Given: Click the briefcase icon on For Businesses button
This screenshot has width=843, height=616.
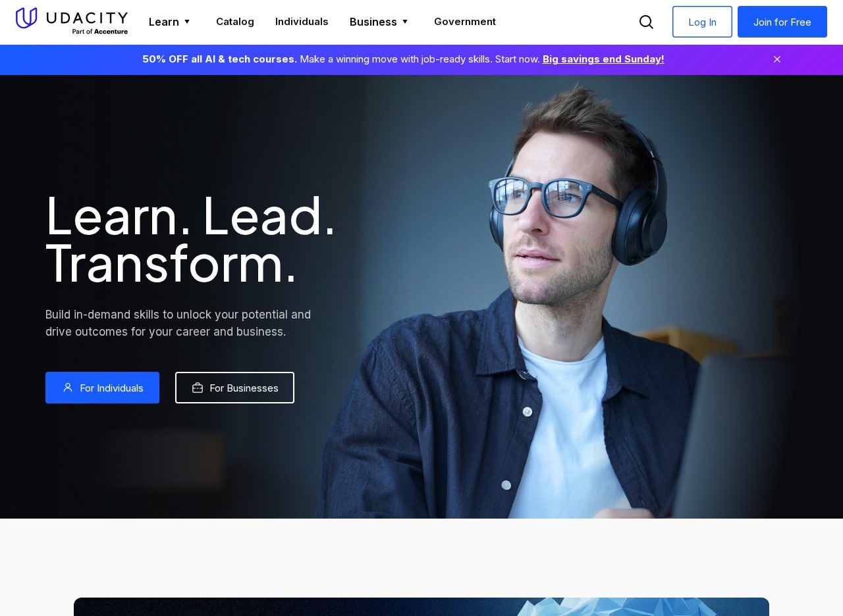Looking at the screenshot, I should [198, 388].
